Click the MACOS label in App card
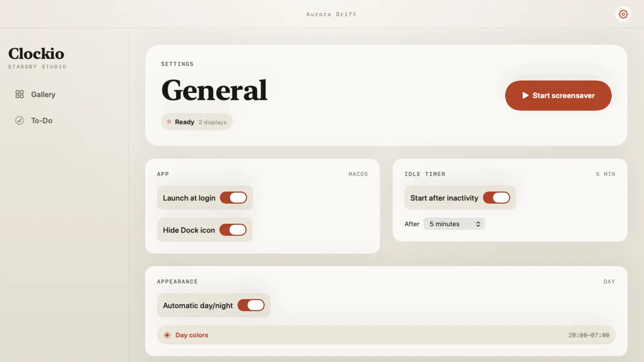The width and height of the screenshot is (644, 362). (x=358, y=174)
